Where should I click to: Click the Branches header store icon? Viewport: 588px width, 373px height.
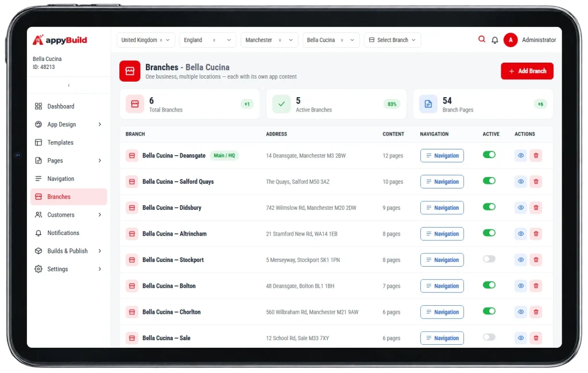[x=130, y=71]
